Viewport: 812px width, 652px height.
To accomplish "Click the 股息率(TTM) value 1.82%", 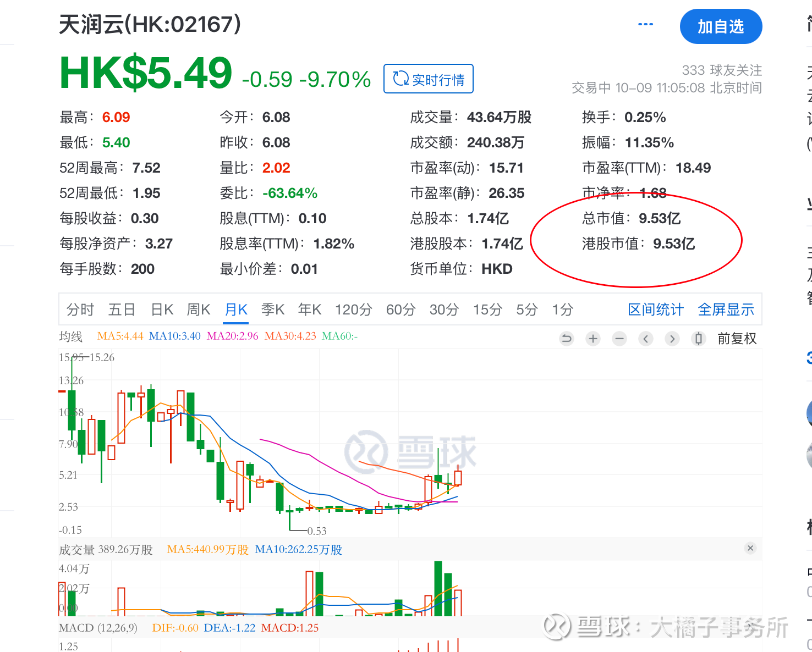I will click(334, 244).
